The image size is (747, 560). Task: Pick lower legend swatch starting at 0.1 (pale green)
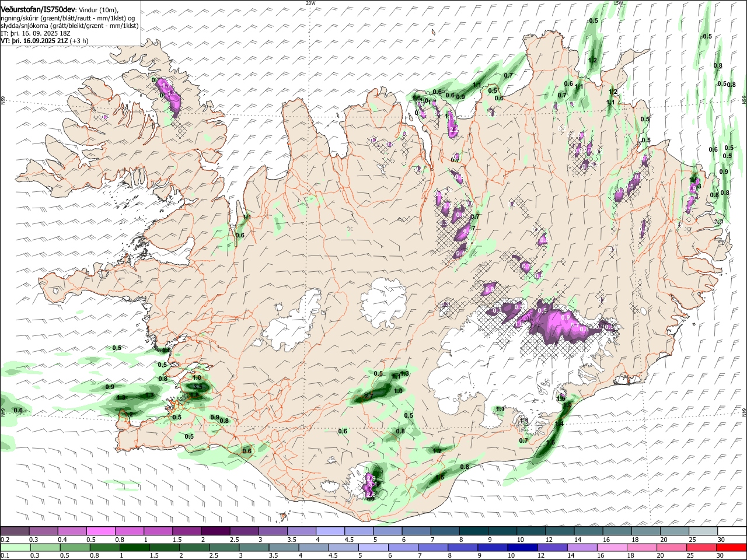(x=15, y=547)
